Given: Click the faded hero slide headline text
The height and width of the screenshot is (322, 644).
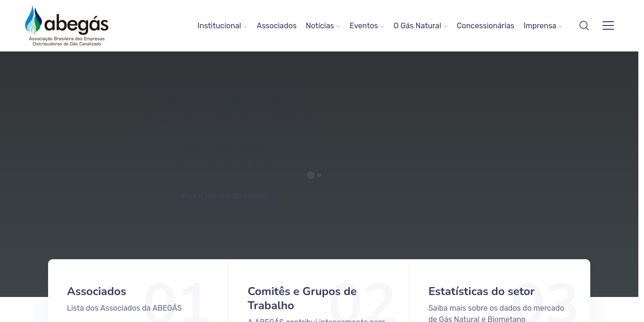Looking at the screenshot, I should pos(230,125).
